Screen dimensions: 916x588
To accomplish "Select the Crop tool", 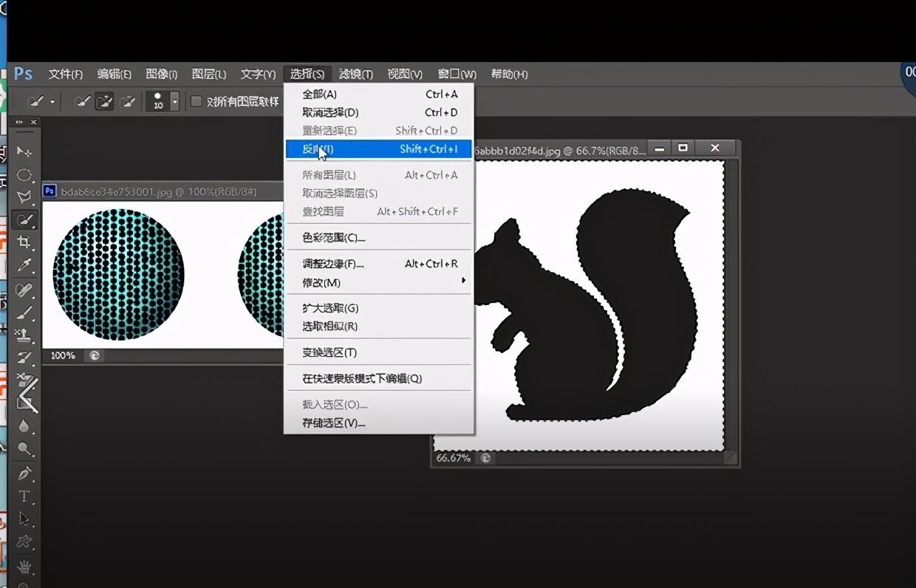I will pos(25,242).
